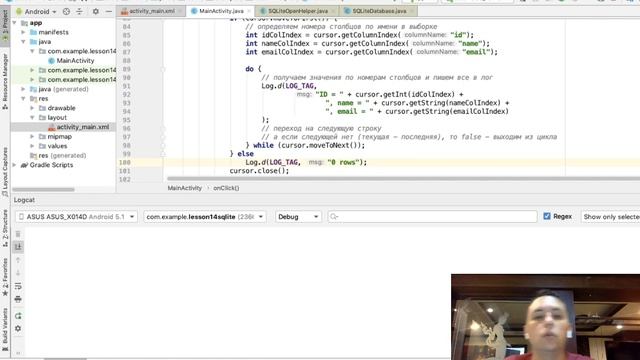
Task: Collapse the app module node
Action: (x=15, y=23)
